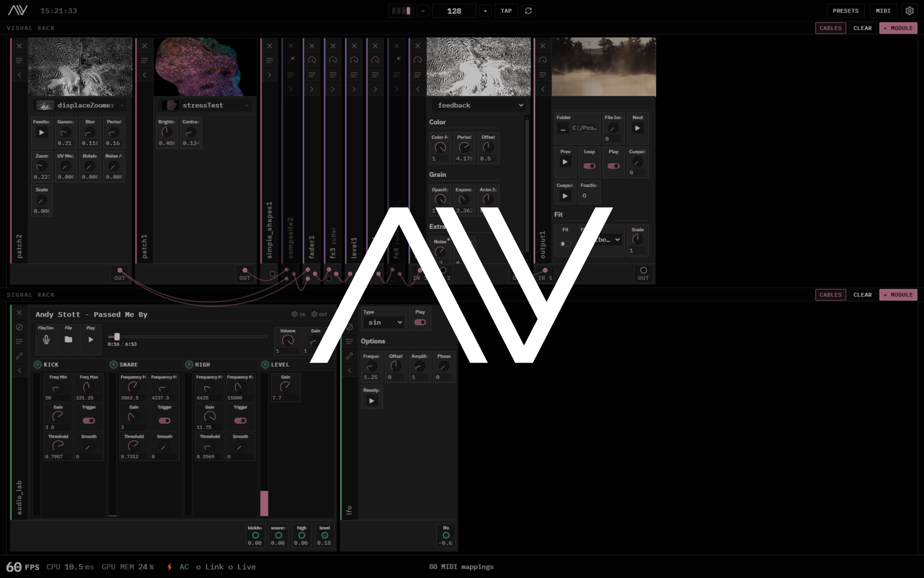This screenshot has height=578, width=924.
Task: Click the Gamma knob in patch2
Action: [x=65, y=132]
